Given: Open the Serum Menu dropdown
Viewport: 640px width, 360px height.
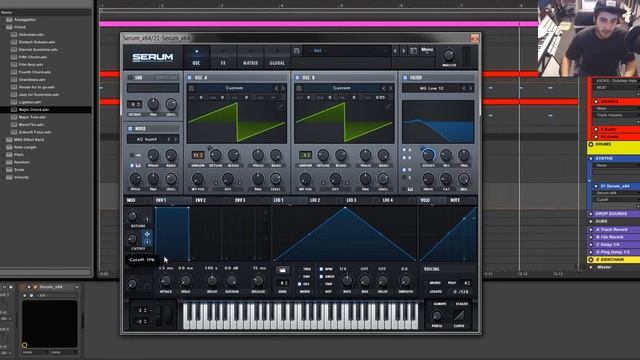Looking at the screenshot, I should click(427, 50).
